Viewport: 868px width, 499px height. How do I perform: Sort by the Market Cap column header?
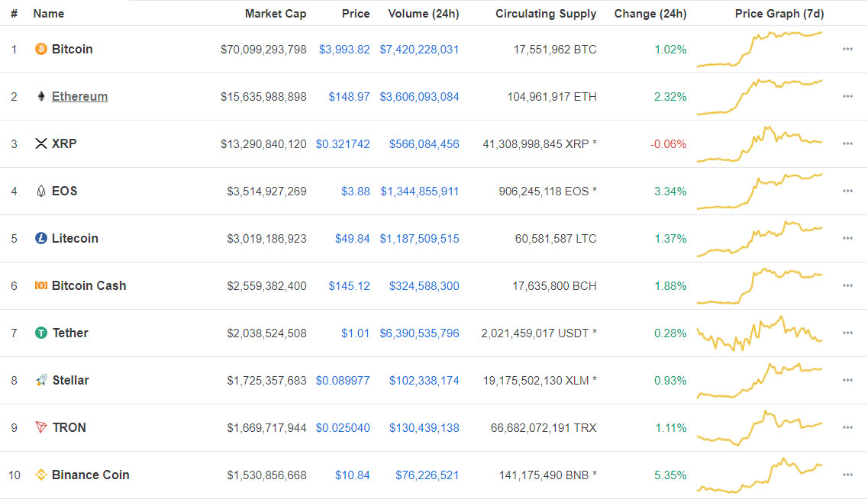276,14
